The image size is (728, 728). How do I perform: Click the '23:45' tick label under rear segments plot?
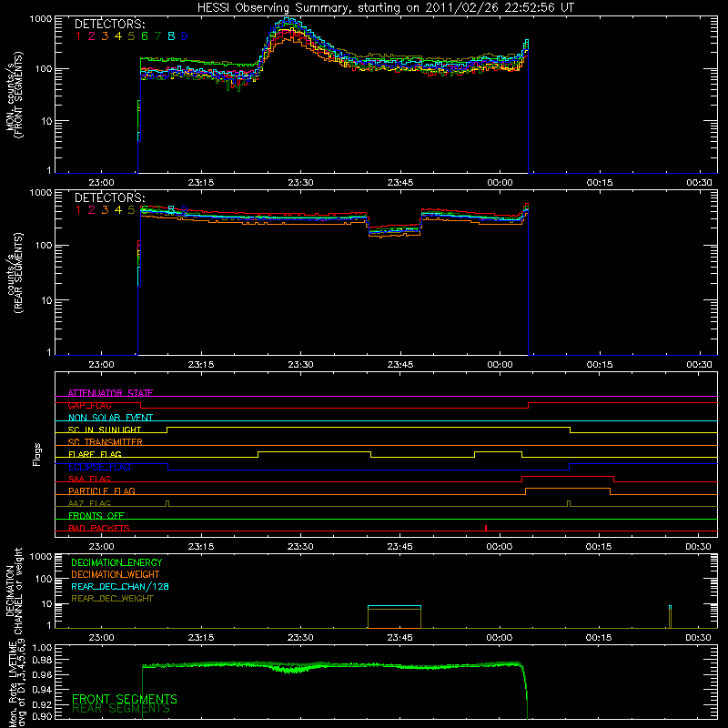[x=400, y=365]
